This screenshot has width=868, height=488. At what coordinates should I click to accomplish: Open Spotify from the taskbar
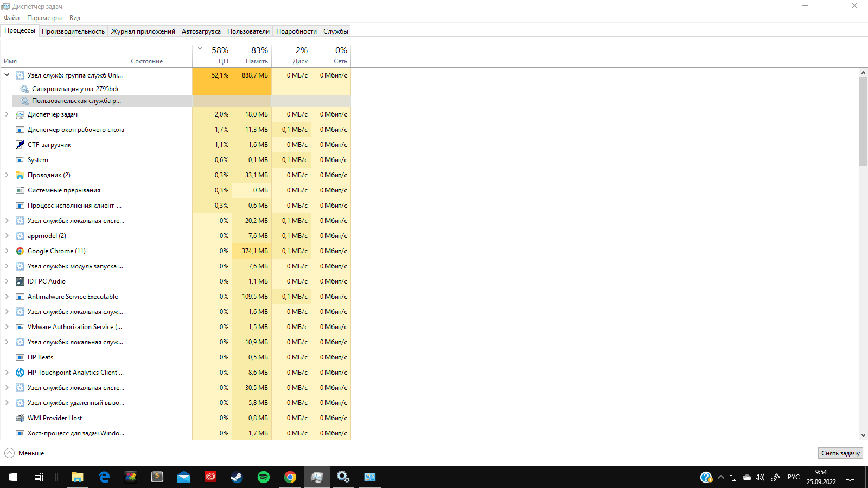(x=264, y=477)
